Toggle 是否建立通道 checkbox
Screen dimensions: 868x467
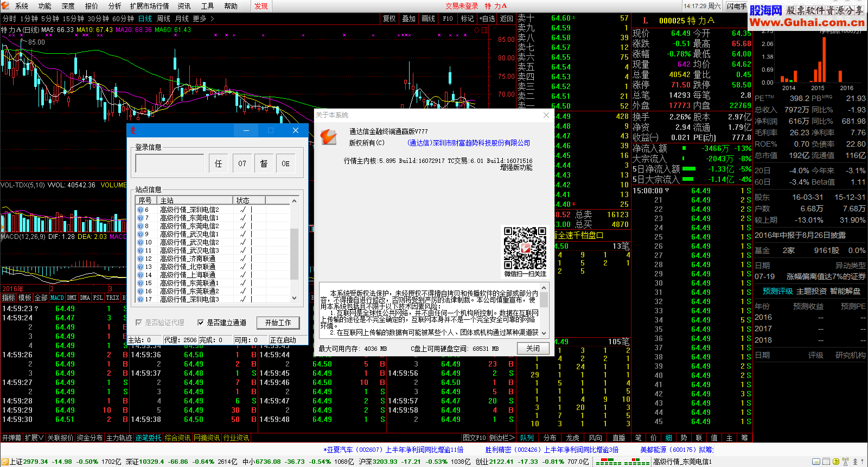[222, 323]
